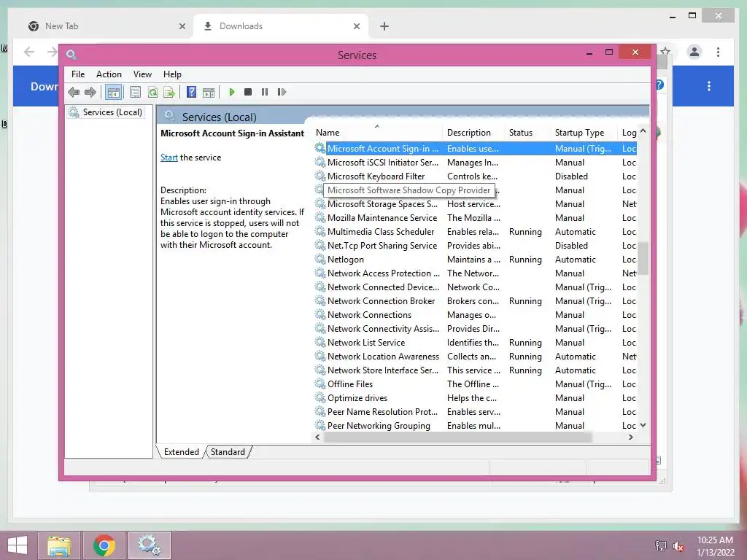Image resolution: width=747 pixels, height=560 pixels.
Task: Click the Export List toolbar icon
Action: pos(169,92)
